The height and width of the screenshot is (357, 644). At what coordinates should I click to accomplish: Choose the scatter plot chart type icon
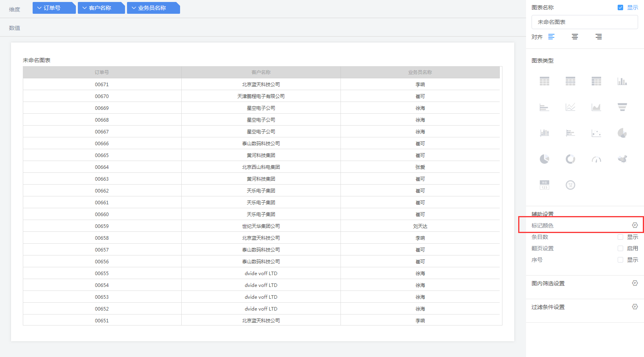596,133
